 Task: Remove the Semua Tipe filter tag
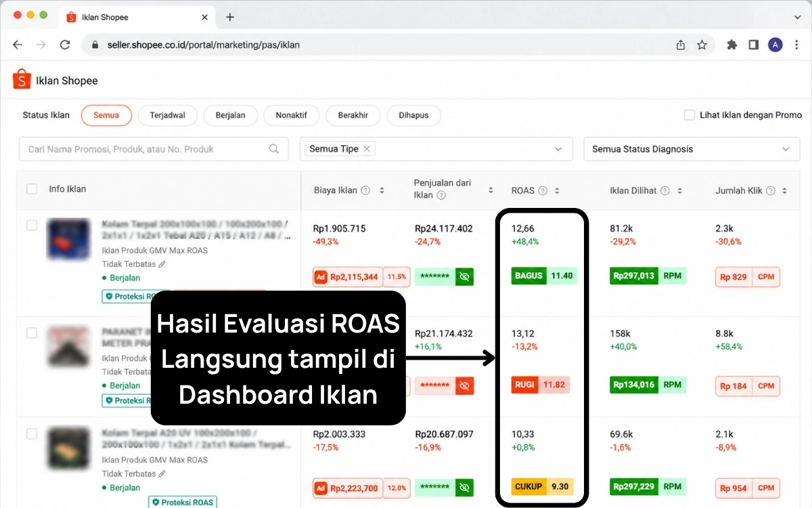pos(367,148)
